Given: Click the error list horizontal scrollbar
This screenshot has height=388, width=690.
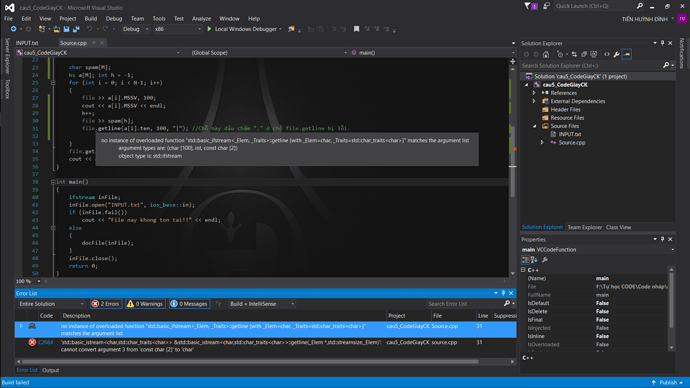Looking at the screenshot, I should tap(250, 362).
